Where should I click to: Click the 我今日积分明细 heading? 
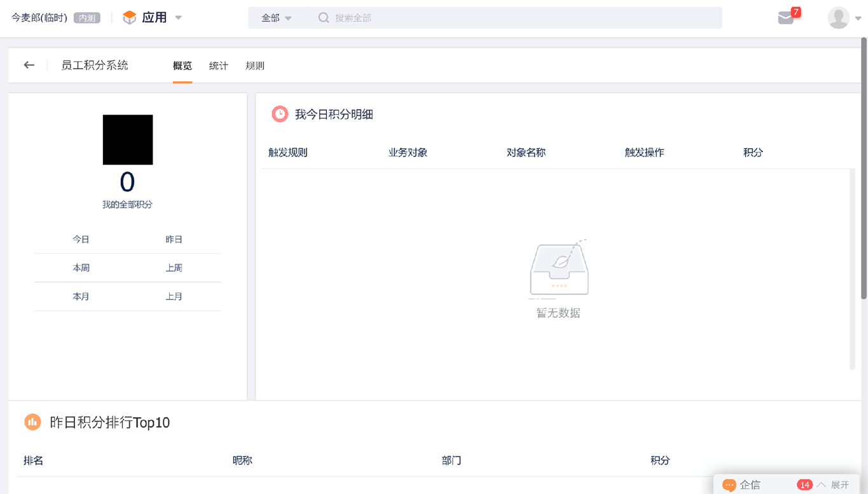334,114
